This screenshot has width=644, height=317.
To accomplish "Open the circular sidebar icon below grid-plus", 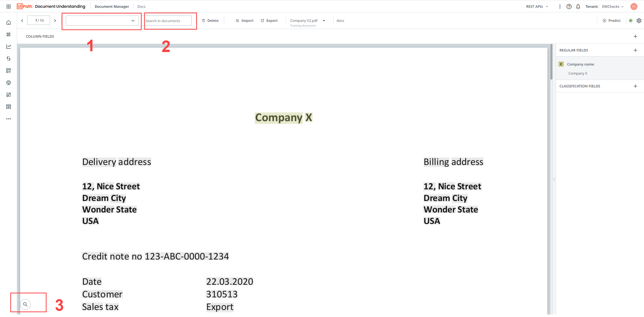I will point(9,83).
